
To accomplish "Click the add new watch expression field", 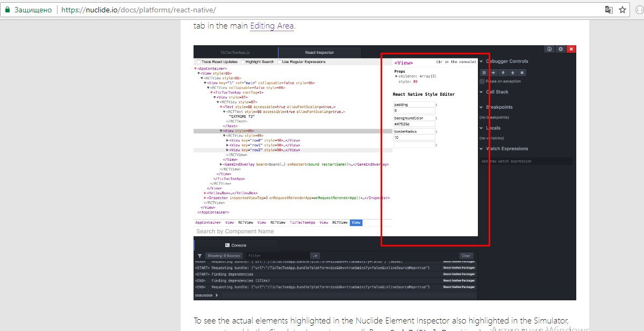I will pos(526,161).
